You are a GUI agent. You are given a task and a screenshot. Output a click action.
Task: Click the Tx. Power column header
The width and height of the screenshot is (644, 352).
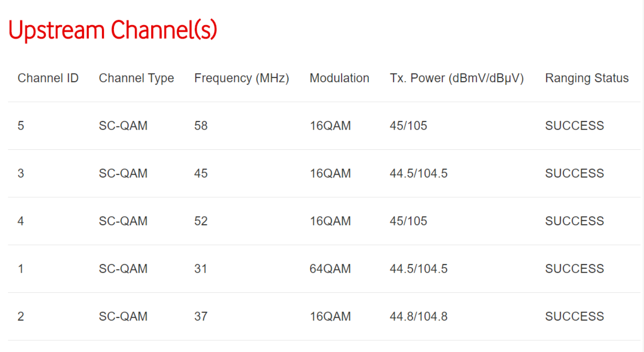coord(457,78)
